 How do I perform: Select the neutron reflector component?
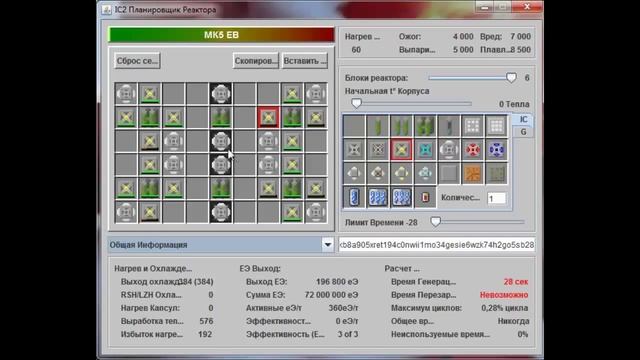tap(472, 126)
